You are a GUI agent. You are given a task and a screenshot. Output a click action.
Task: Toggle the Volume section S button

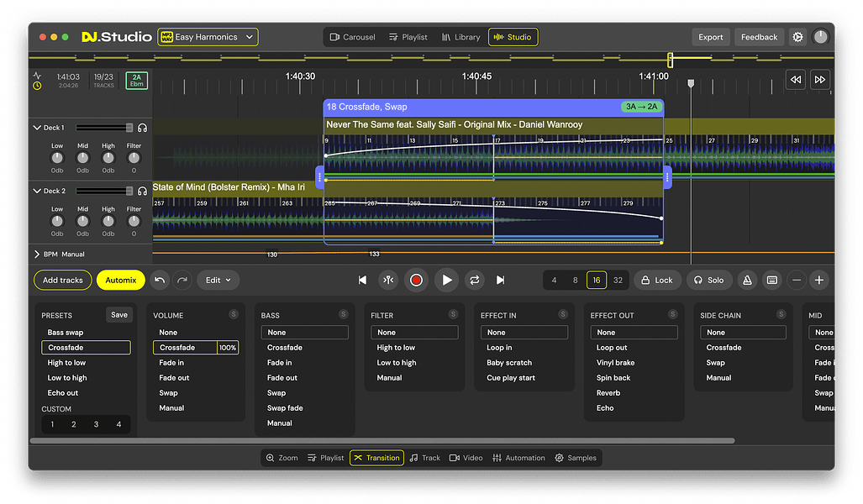pos(234,314)
